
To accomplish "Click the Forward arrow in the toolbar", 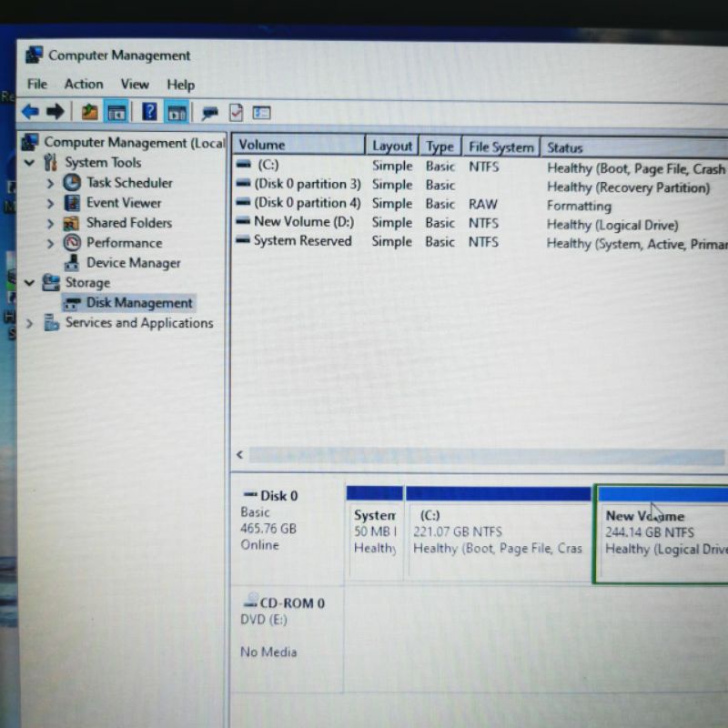I will [55, 112].
